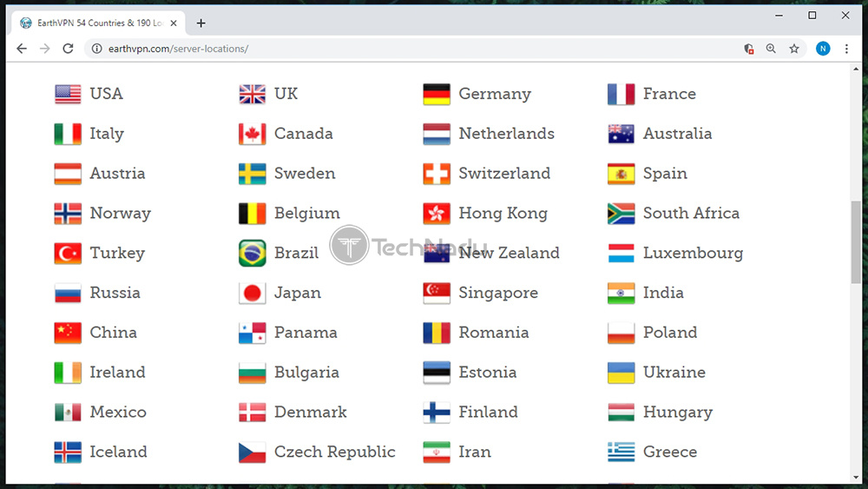The width and height of the screenshot is (868, 489).
Task: Click the Czech Republic flag icon
Action: point(252,453)
